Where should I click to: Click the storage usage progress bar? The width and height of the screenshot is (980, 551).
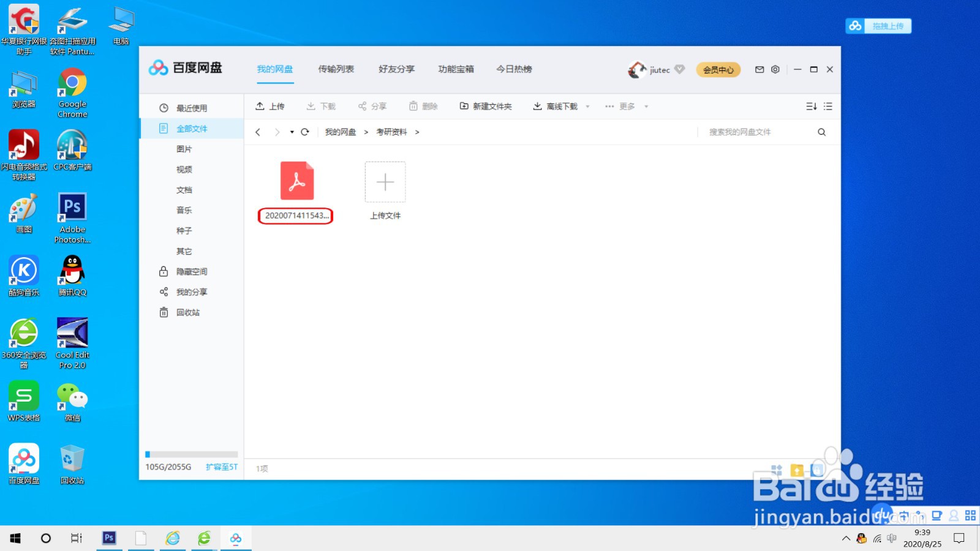pyautogui.click(x=190, y=454)
